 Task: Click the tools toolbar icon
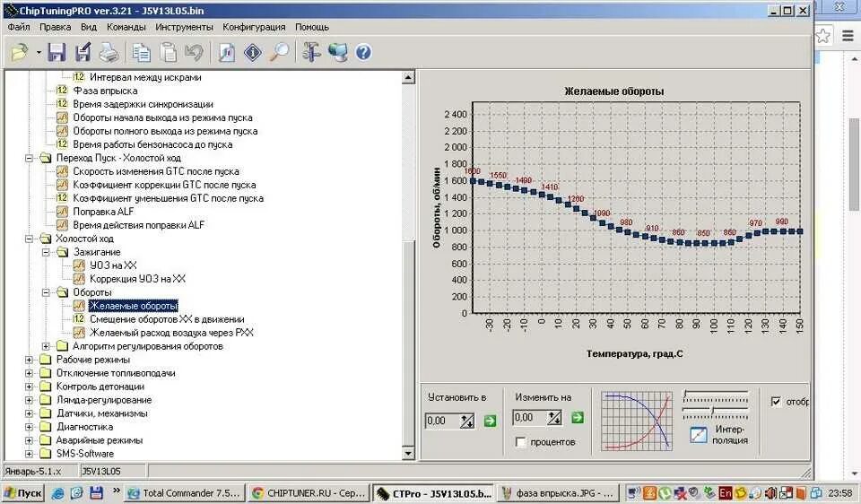pos(312,52)
